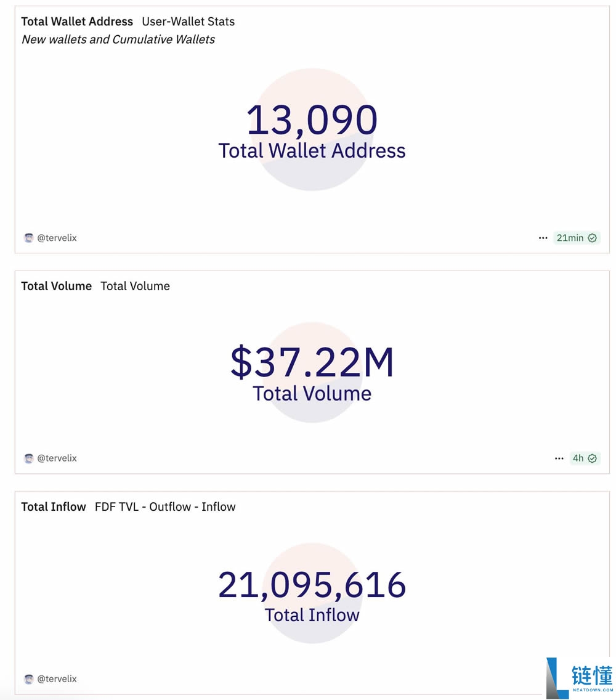Click the 4h refresh checkmark icon
616x700 pixels.
[593, 458]
